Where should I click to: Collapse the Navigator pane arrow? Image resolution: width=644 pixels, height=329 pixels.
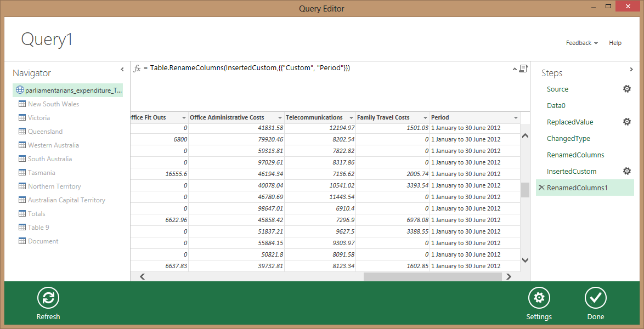tap(122, 70)
